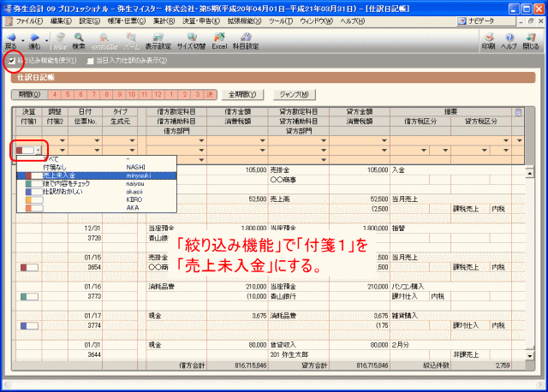Open the ヘルプ(H) menu
Image resolution: width=548 pixels, height=392 pixels.
click(353, 21)
